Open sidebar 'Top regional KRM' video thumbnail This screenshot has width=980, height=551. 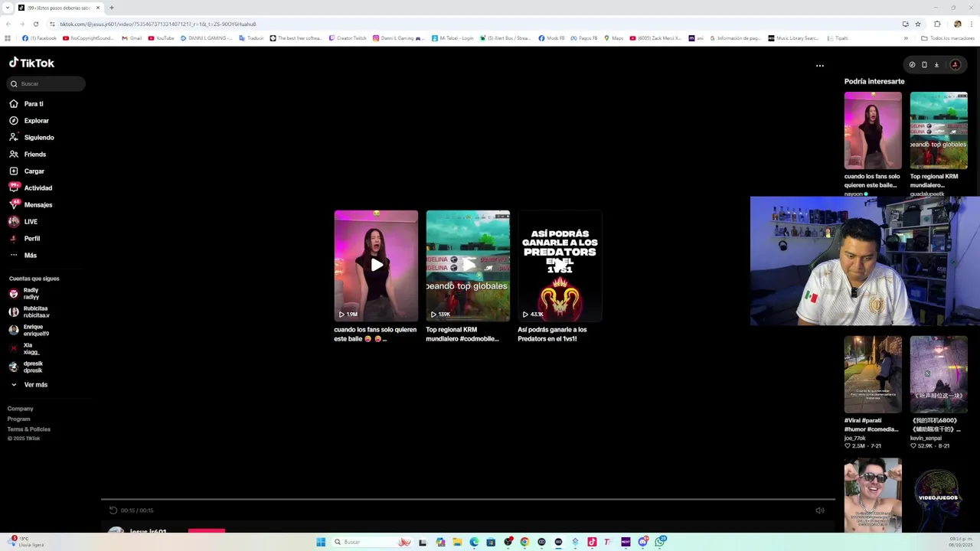939,131
